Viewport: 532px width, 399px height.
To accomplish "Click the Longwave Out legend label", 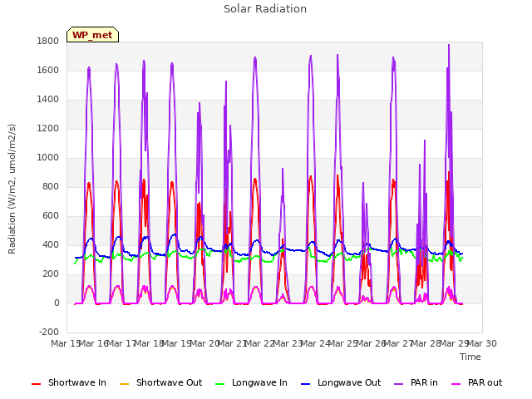I will pos(349,382).
